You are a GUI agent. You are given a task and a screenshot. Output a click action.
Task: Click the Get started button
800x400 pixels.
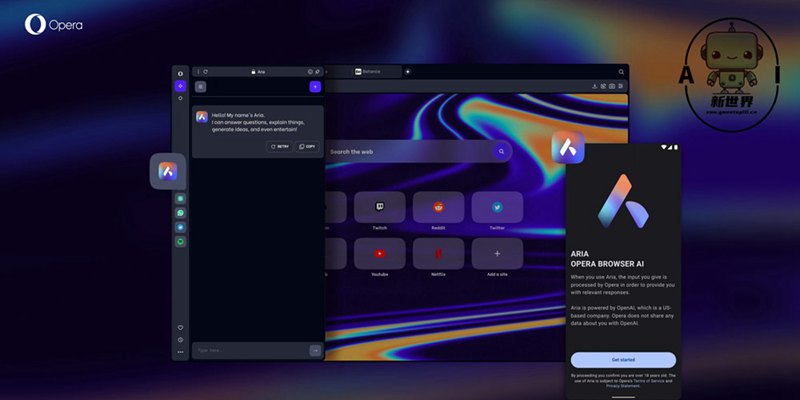623,359
